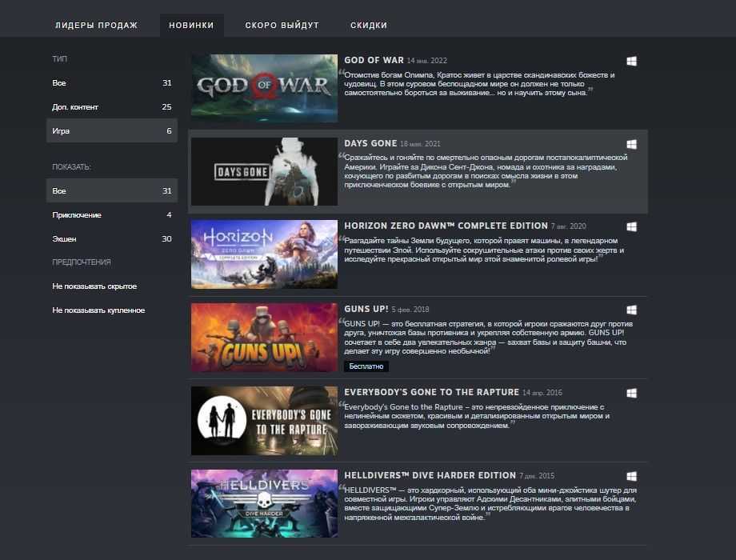Click Helldivers release date 2015
736x560 pixels.
tap(537, 475)
